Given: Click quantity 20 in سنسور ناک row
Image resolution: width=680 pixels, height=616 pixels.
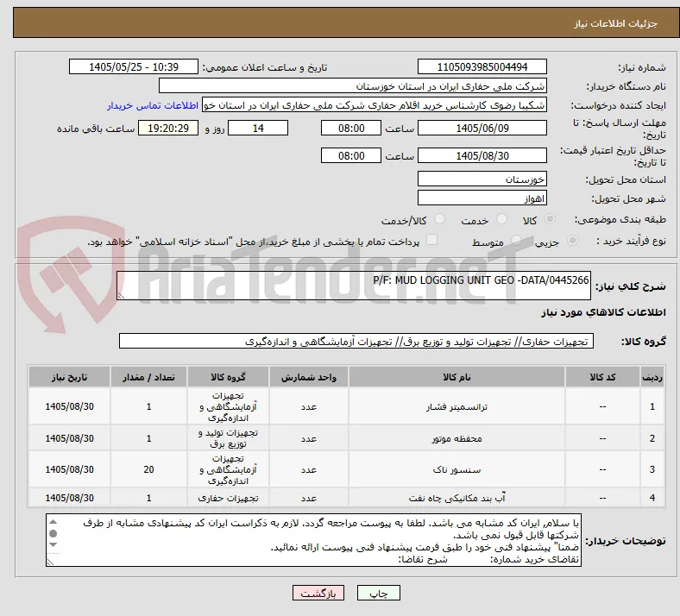Looking at the screenshot, I should coord(148,469).
